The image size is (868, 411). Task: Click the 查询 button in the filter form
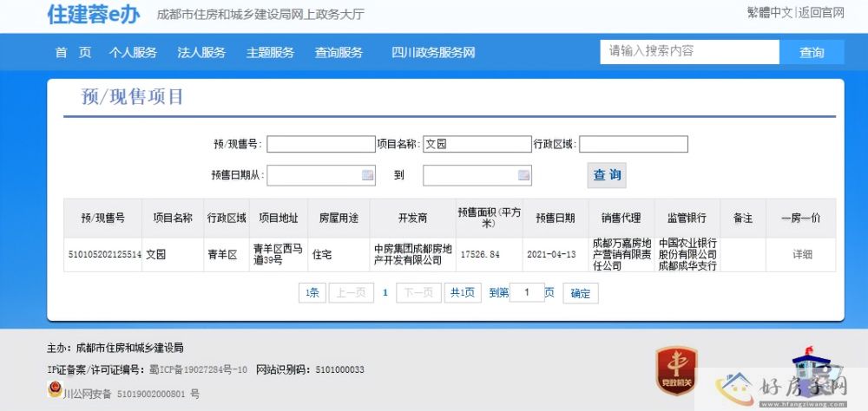click(607, 175)
